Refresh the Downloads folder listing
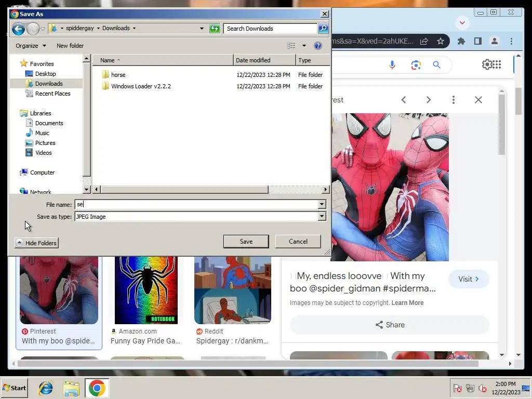Viewport: 532px width, 399px height. click(215, 29)
